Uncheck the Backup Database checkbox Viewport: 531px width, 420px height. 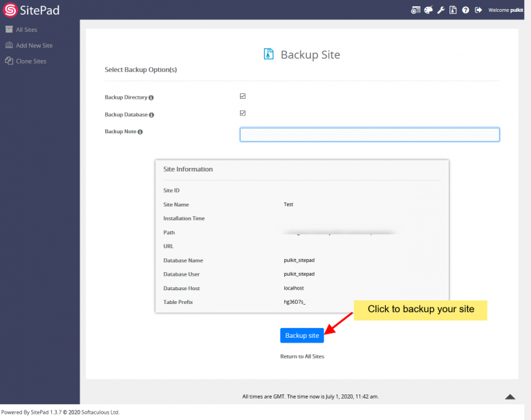pos(243,113)
